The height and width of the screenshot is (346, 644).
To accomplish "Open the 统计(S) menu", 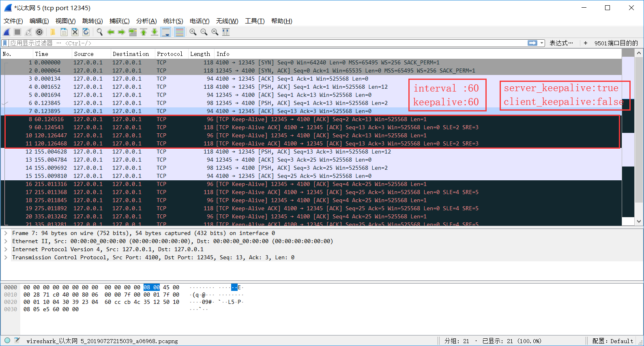I will [173, 21].
